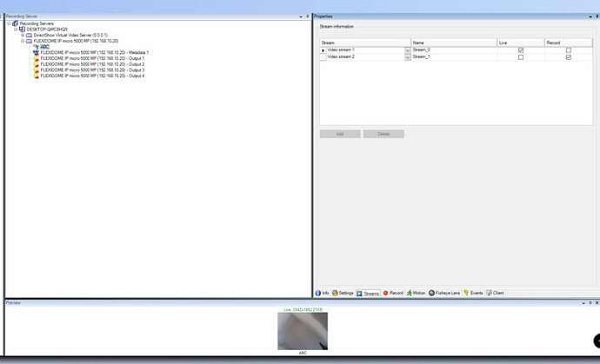Collapse the DESKTOP server node

point(16,29)
